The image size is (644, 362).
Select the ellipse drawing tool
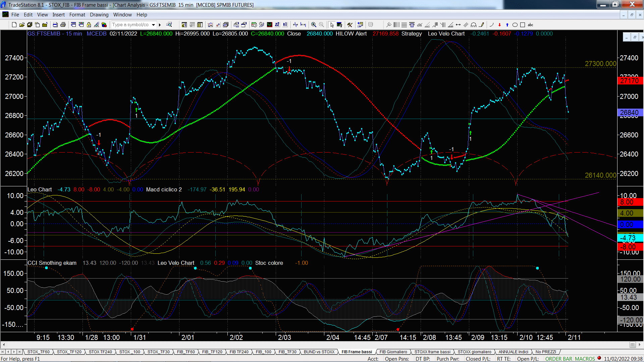point(515,25)
